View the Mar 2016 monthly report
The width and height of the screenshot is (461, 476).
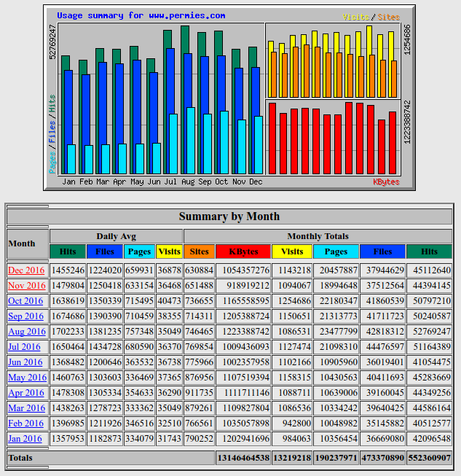(26, 408)
